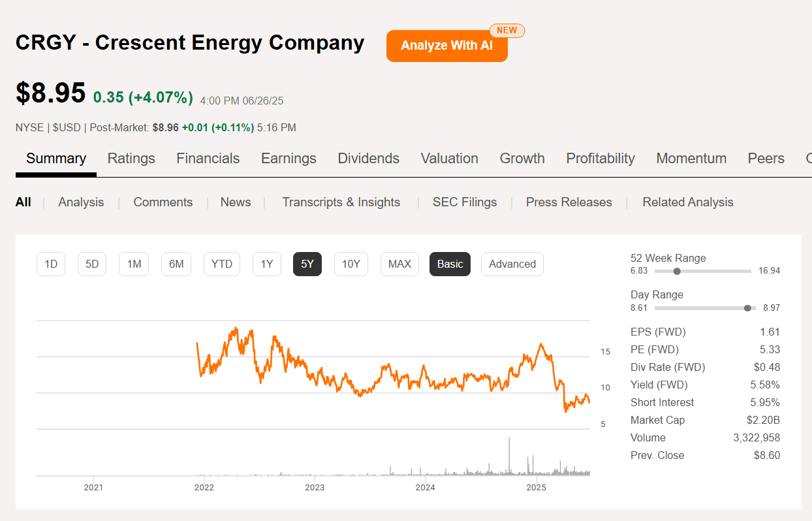Switch to the Dividends tab

(x=368, y=158)
